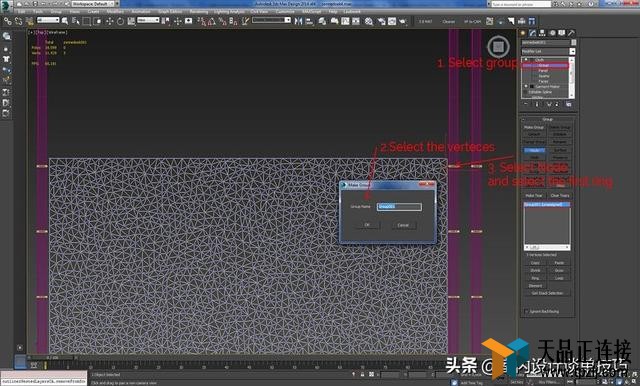Toggle Spinner Snap
This screenshot has width=640, height=386.
tap(233, 21)
